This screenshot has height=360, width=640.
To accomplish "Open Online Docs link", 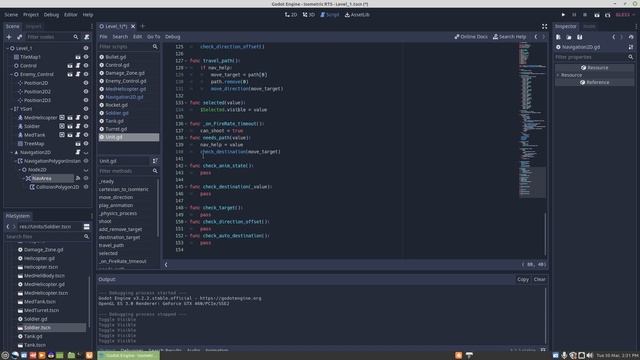I will pyautogui.click(x=471, y=37).
